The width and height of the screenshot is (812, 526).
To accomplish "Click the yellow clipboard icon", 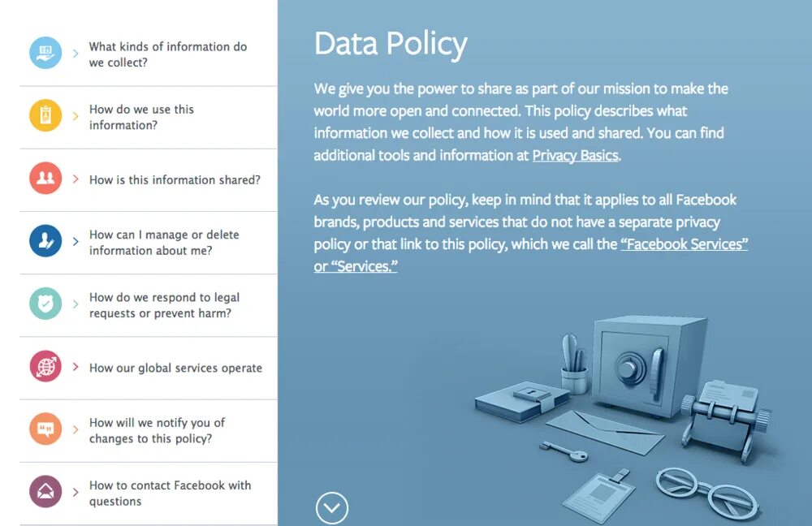I will 45,116.
